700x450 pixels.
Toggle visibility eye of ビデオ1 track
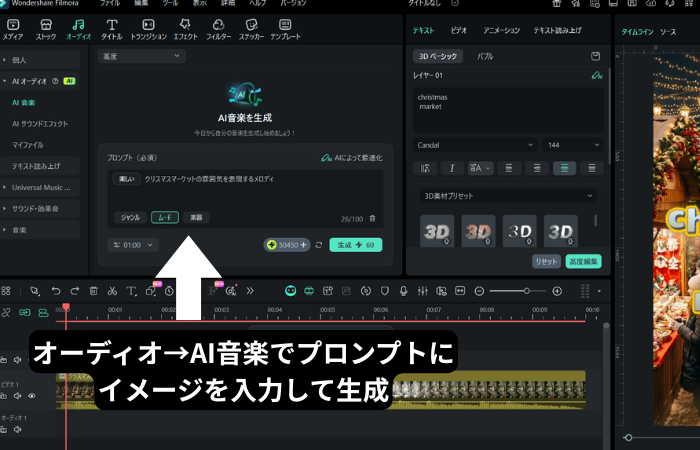(32, 396)
